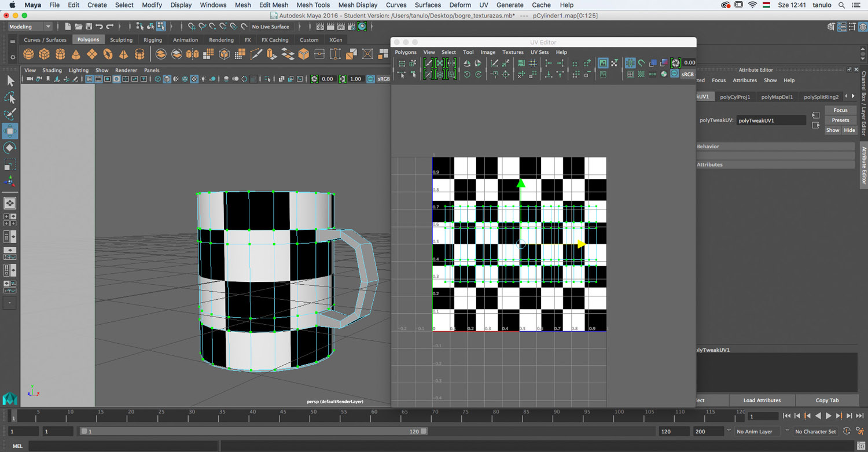868x452 pixels.
Task: Click the Presets button in Attribute Editor
Action: 840,120
